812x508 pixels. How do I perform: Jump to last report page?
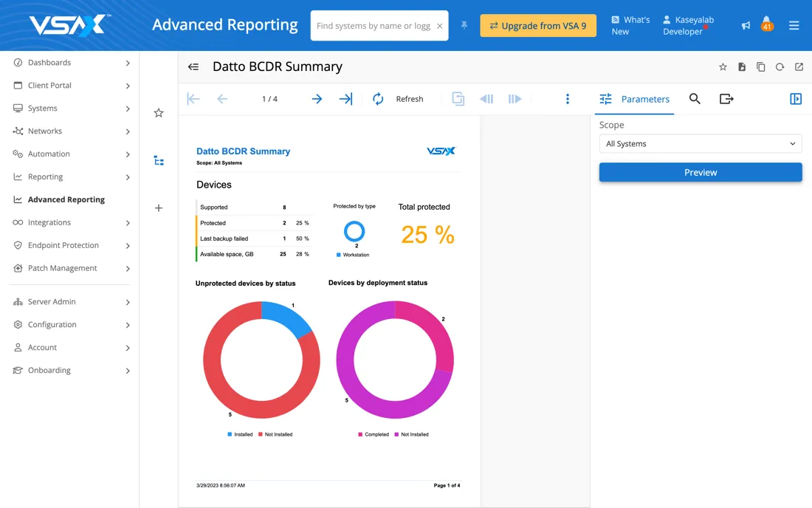(x=345, y=99)
